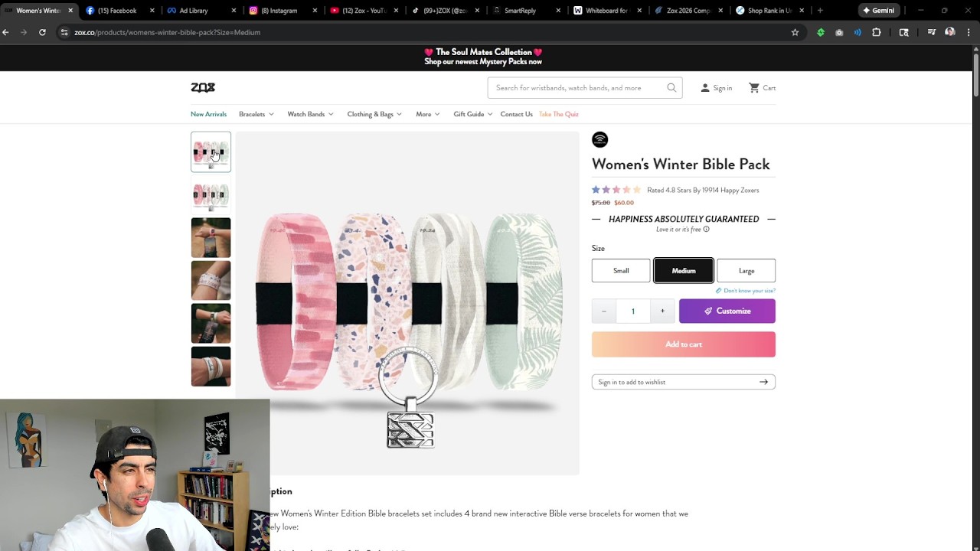The image size is (980, 551).
Task: Click the tab search icon in the browser toolbar
Action: pos(904,32)
